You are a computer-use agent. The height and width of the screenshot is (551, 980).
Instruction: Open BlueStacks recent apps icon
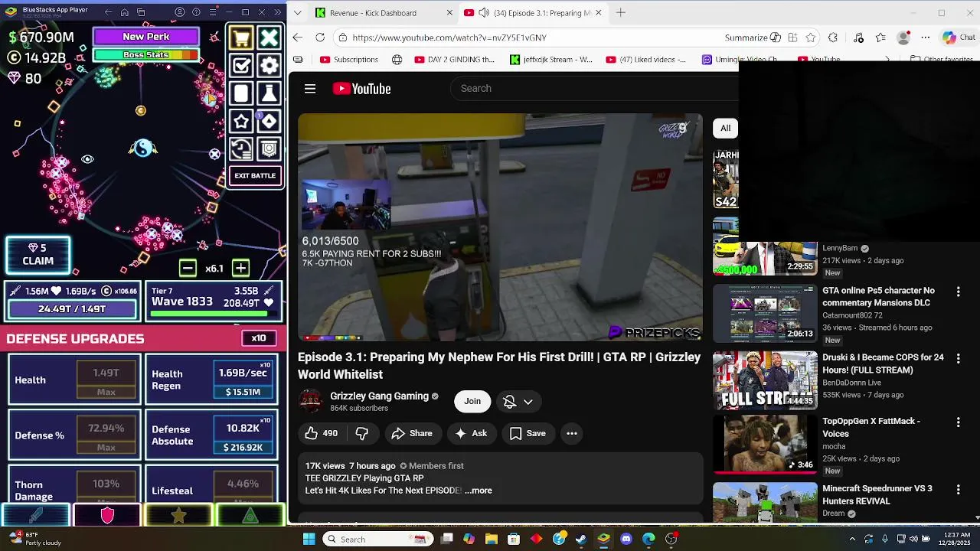click(x=142, y=12)
